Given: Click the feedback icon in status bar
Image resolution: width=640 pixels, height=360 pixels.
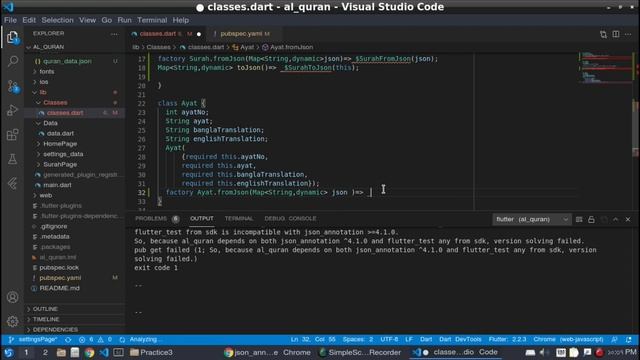Looking at the screenshot, I should click(614, 340).
